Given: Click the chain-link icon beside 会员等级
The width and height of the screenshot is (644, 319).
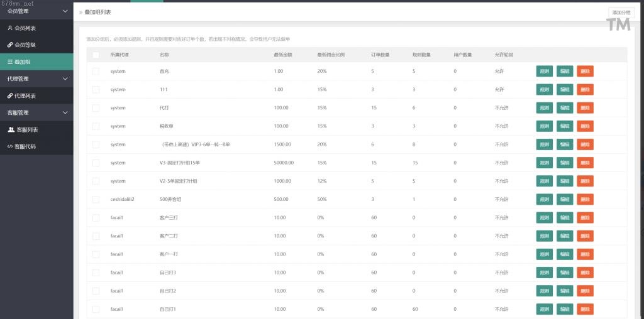Looking at the screenshot, I should (9, 45).
